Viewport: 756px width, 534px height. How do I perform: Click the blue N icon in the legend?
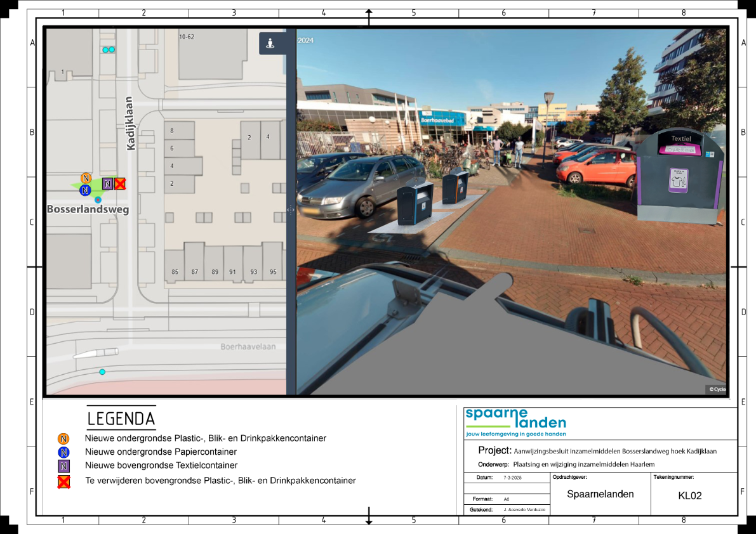click(x=63, y=452)
